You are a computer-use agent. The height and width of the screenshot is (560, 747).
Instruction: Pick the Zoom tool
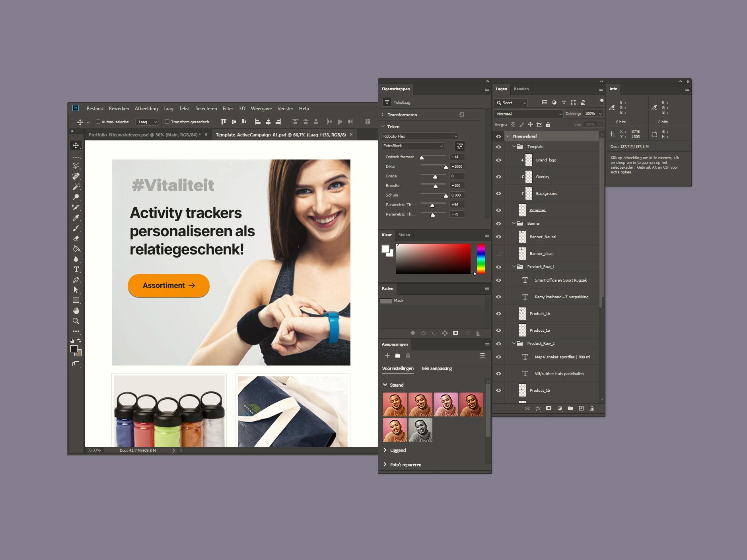pos(76,321)
